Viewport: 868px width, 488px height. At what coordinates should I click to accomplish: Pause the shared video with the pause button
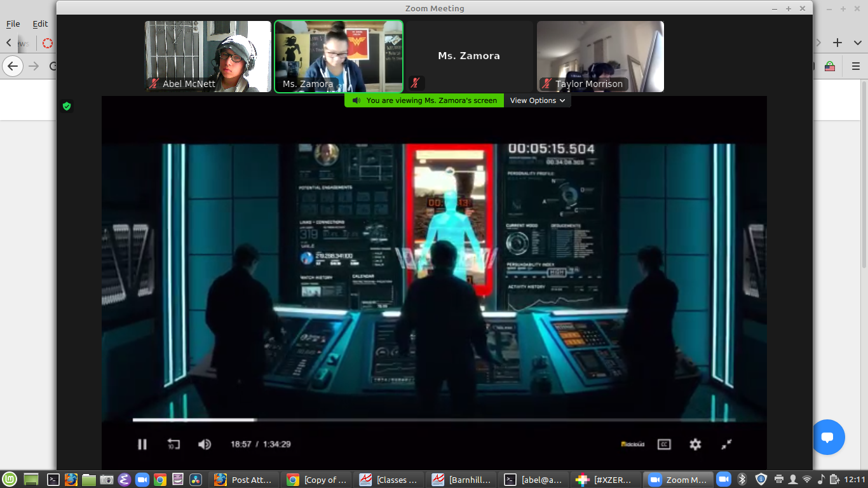click(x=142, y=444)
